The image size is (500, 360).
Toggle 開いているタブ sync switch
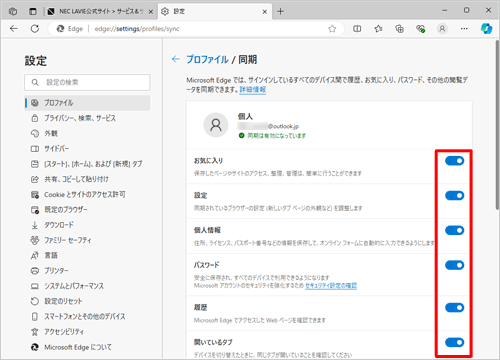point(454,342)
